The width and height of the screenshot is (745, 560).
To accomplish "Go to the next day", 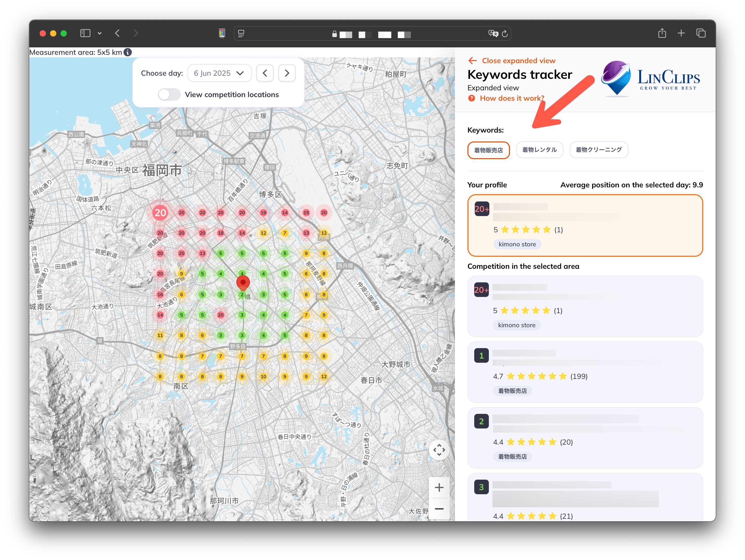I will (x=287, y=73).
